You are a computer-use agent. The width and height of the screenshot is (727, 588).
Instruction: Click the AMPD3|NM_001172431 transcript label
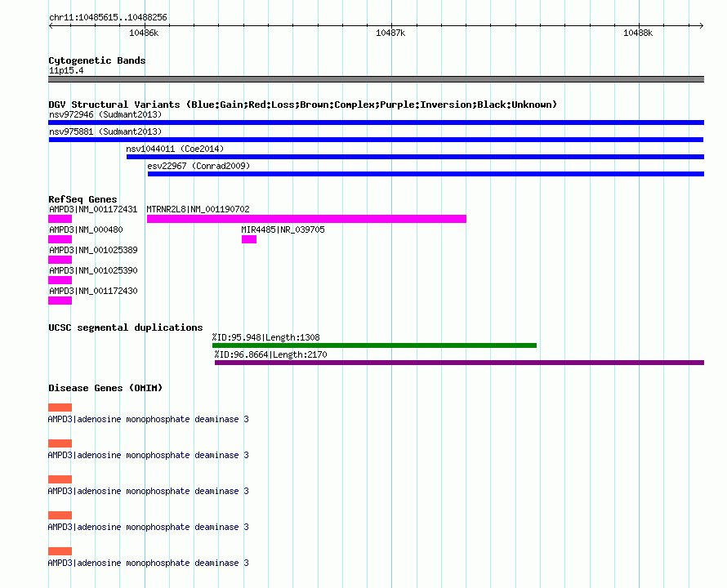pyautogui.click(x=93, y=209)
